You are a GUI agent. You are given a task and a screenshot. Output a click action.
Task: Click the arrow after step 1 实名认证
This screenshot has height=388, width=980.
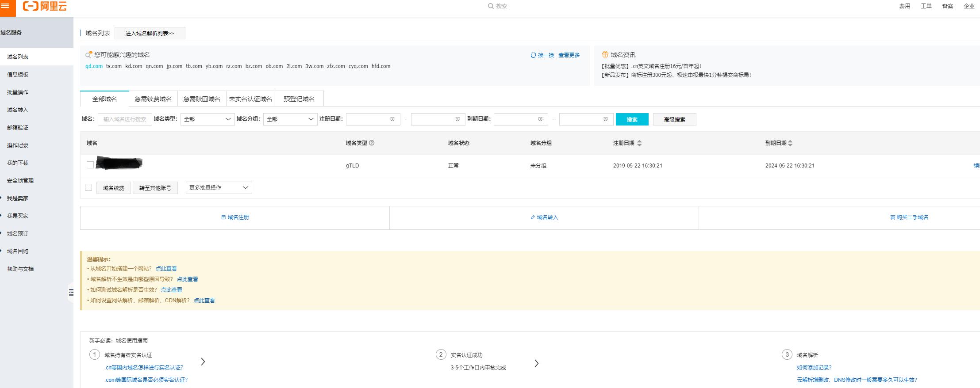tap(203, 361)
